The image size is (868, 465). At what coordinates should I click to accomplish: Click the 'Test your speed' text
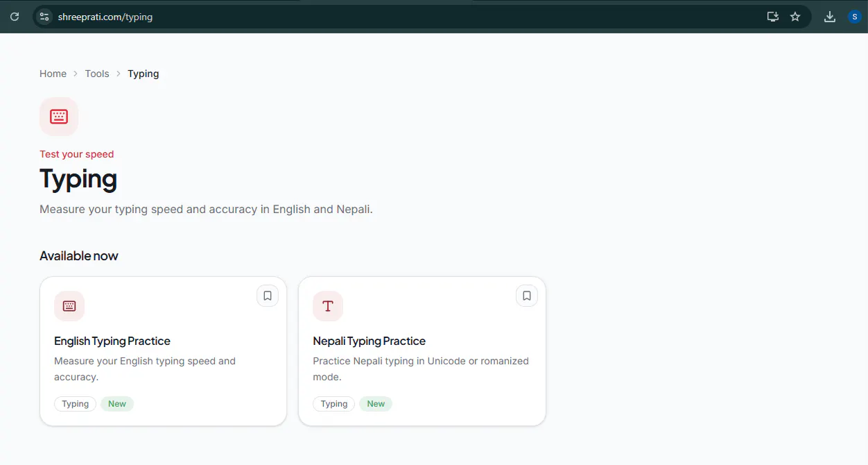point(76,154)
